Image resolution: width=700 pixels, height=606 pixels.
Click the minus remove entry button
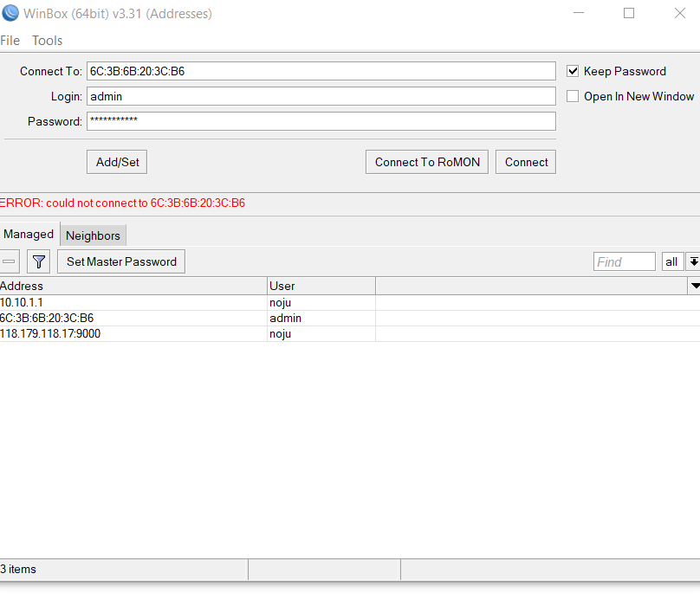pyautogui.click(x=9, y=261)
